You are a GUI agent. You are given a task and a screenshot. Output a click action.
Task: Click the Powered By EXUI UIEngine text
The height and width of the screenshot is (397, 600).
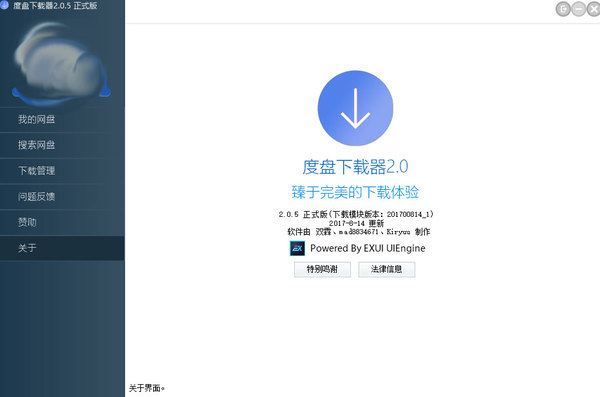click(x=368, y=248)
